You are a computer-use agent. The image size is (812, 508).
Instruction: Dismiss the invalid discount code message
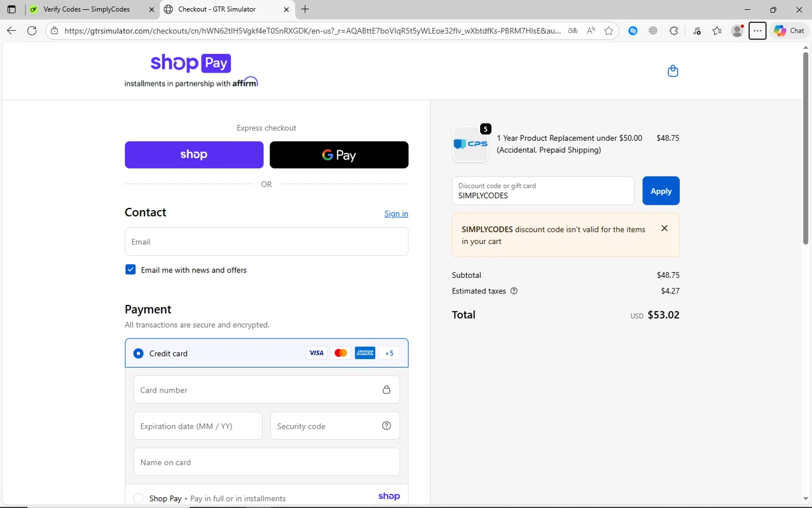664,229
